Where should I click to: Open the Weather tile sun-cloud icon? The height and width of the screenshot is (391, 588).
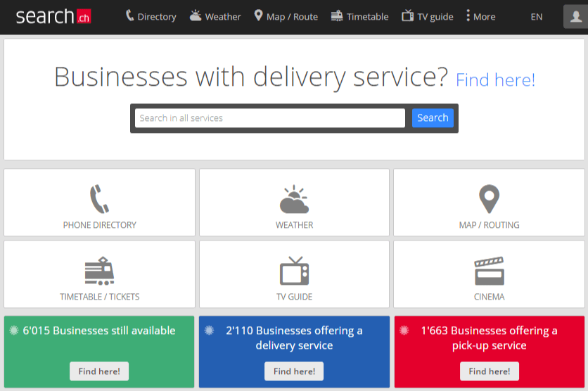pos(294,200)
